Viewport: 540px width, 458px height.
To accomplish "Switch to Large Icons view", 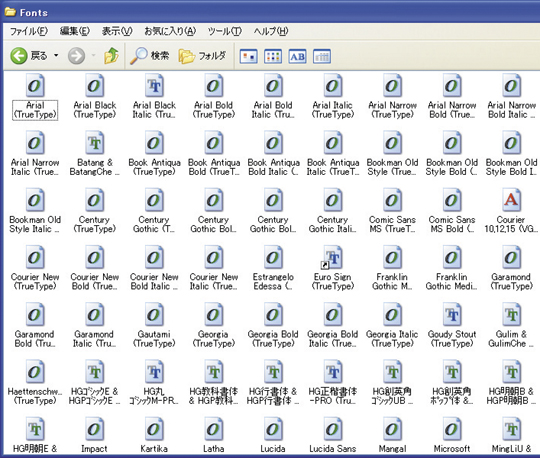I will click(249, 56).
